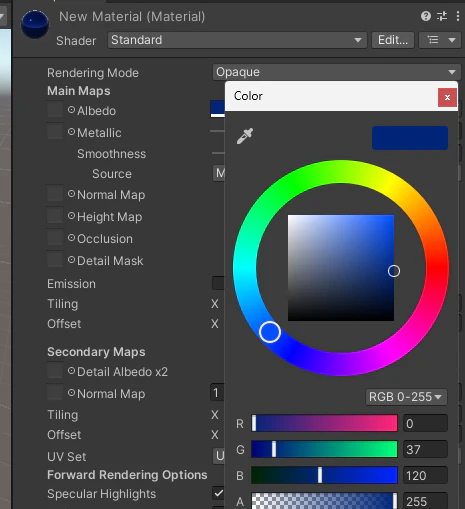
Task: Open the material presets sliders icon
Action: 442,16
